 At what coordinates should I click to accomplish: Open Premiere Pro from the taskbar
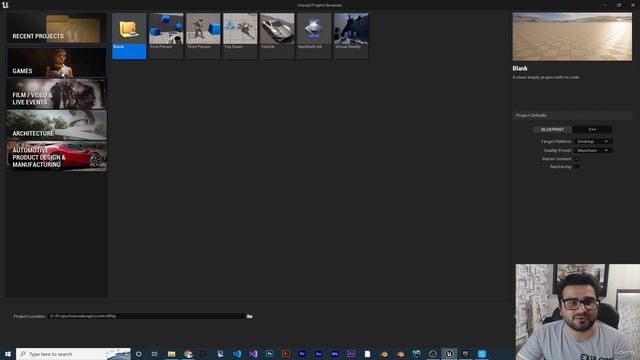click(302, 354)
